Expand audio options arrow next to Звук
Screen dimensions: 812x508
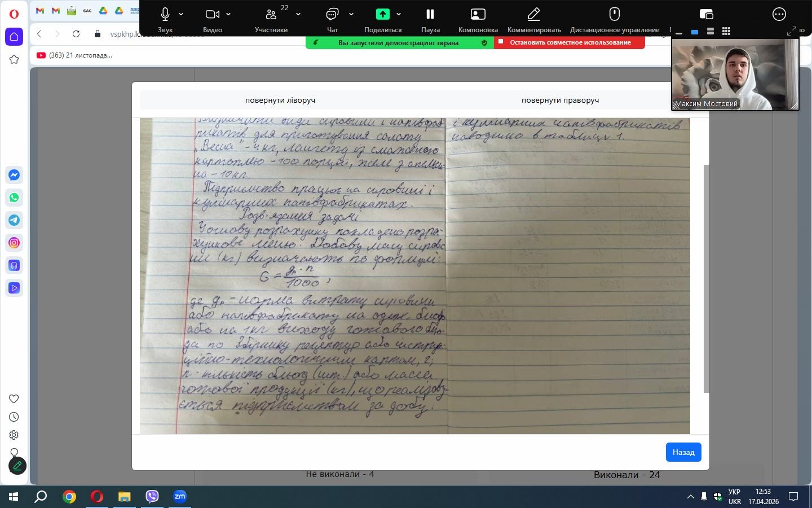181,14
